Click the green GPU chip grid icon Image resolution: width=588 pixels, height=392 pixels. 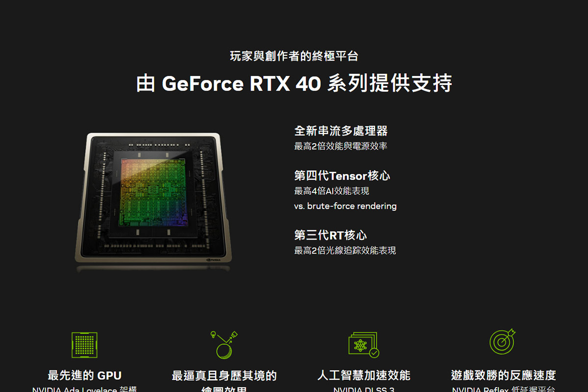pos(84,345)
